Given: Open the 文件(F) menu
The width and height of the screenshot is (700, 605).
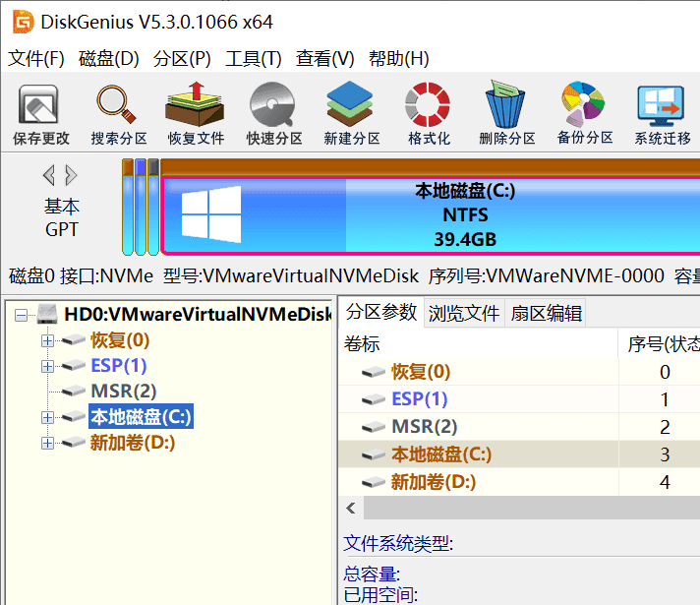Looking at the screenshot, I should click(36, 59).
